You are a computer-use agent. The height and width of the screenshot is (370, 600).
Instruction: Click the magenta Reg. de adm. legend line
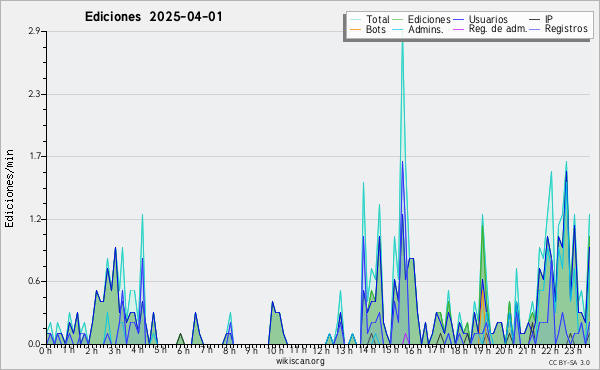point(458,29)
